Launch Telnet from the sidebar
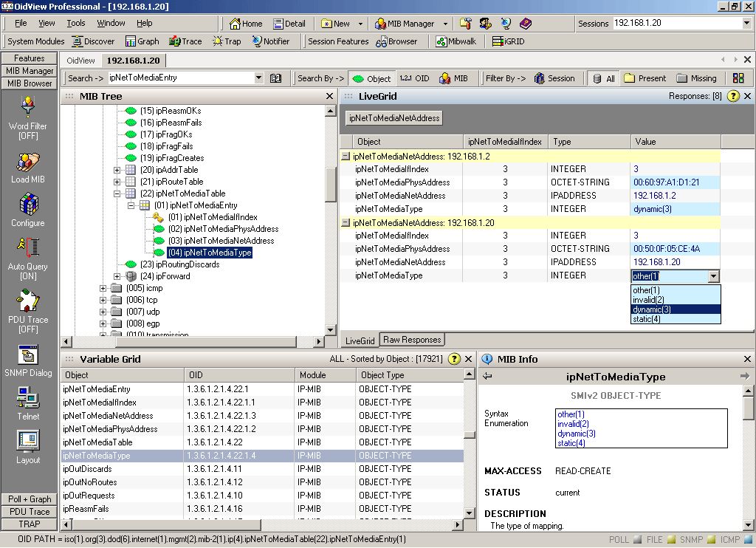Screen dimensions: 756x548 [x=28, y=399]
